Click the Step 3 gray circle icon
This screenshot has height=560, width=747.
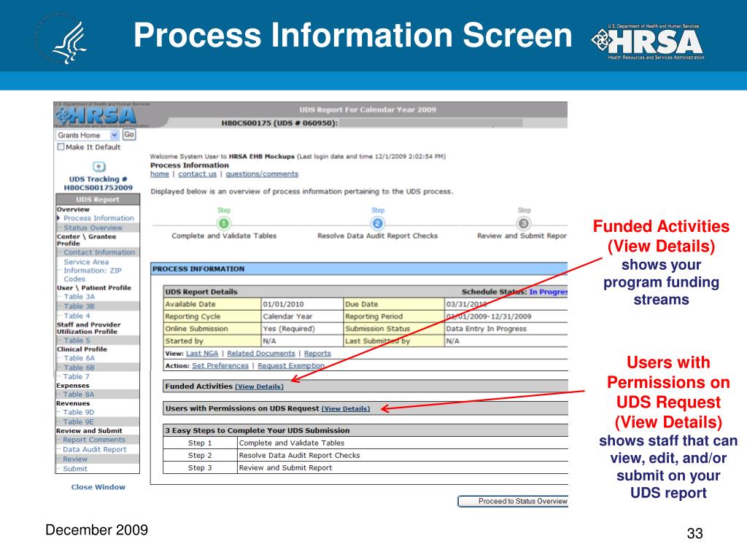pos(523,223)
